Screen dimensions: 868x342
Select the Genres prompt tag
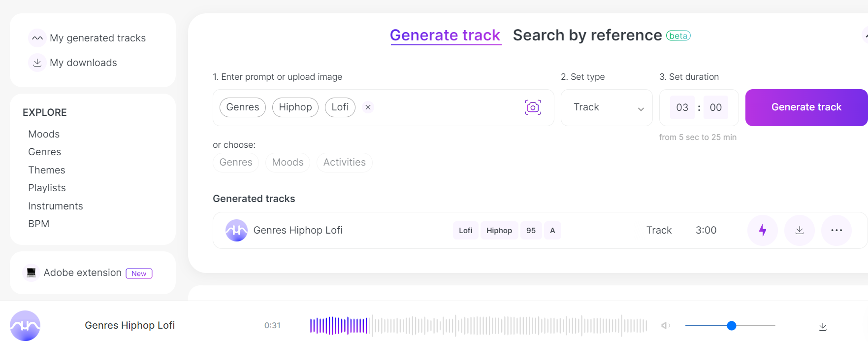click(x=243, y=107)
